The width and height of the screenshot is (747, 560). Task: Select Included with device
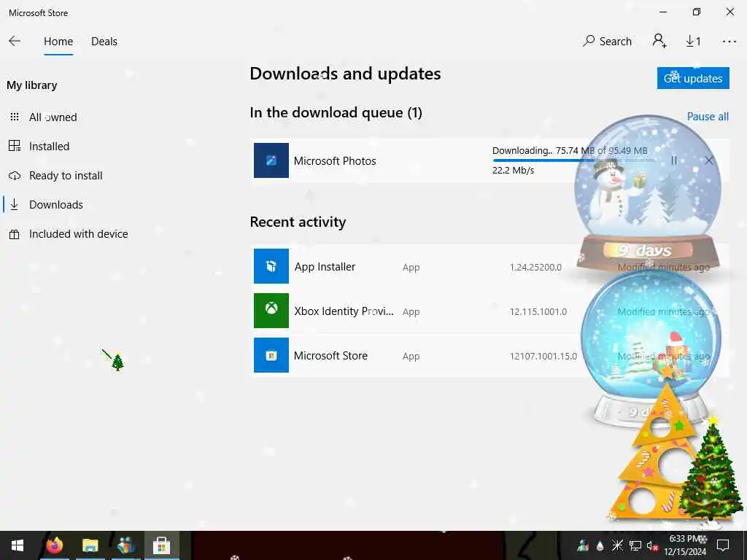pyautogui.click(x=78, y=234)
